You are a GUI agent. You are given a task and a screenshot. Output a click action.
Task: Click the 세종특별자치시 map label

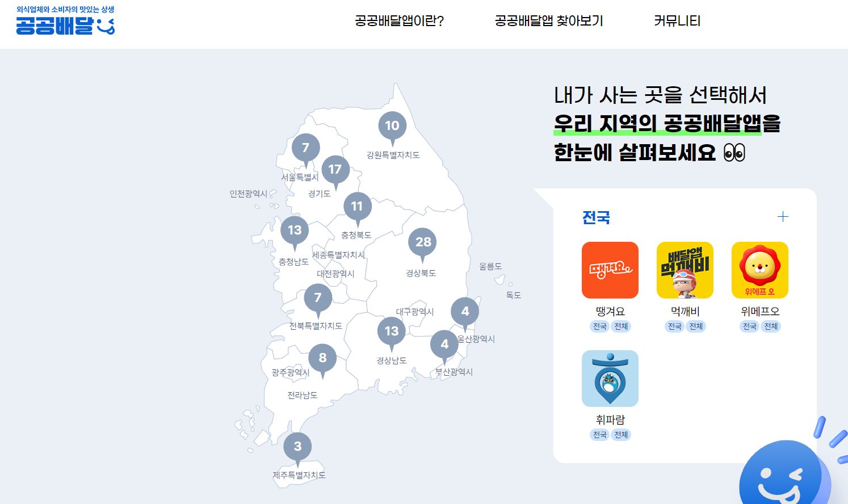click(338, 255)
